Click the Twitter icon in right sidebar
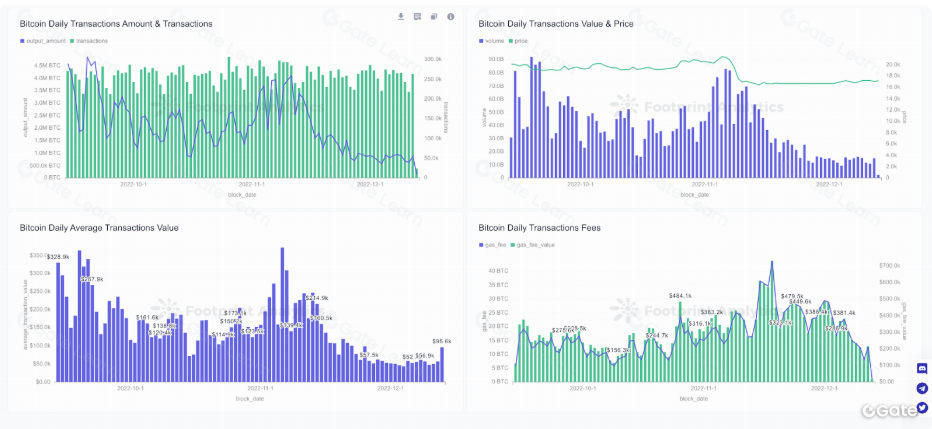 (921, 406)
